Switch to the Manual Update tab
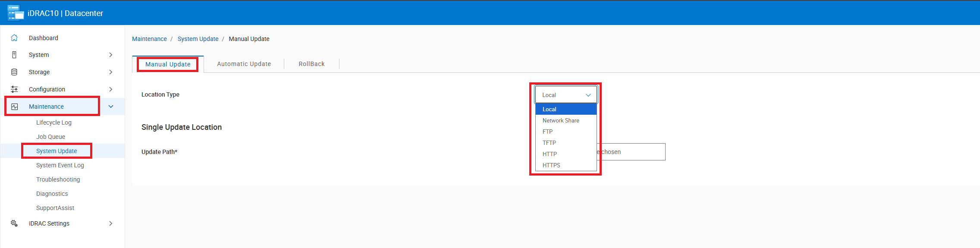Screen dimensions: 980x248 [168, 64]
